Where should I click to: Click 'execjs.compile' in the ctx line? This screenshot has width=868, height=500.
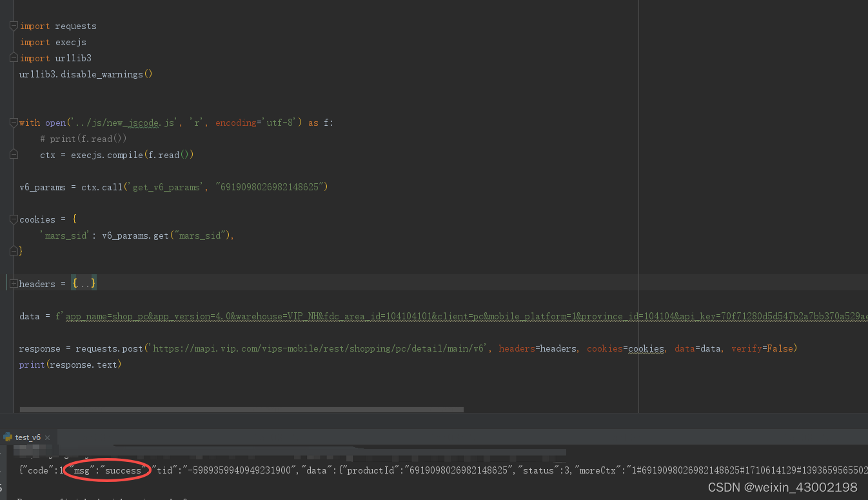coord(106,155)
